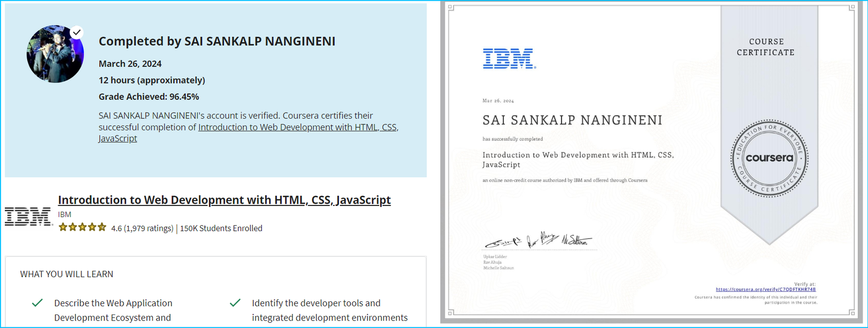The image size is (868, 328).
Task: Click 'Completed by SAI SANKALP NANGINENI' heading
Action: pos(217,41)
